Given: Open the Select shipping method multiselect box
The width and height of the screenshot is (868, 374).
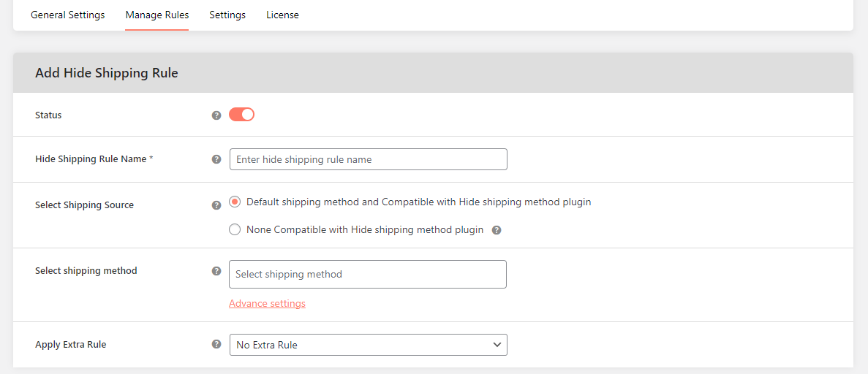Looking at the screenshot, I should point(367,274).
